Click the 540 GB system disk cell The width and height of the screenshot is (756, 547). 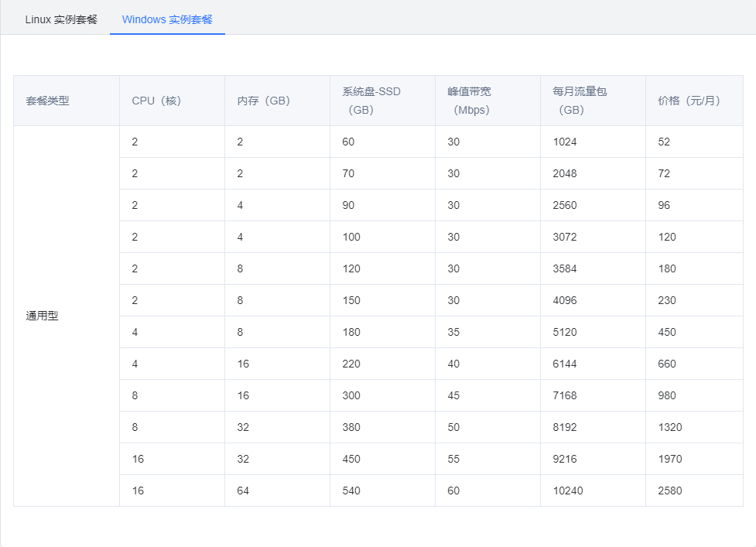tap(351, 491)
